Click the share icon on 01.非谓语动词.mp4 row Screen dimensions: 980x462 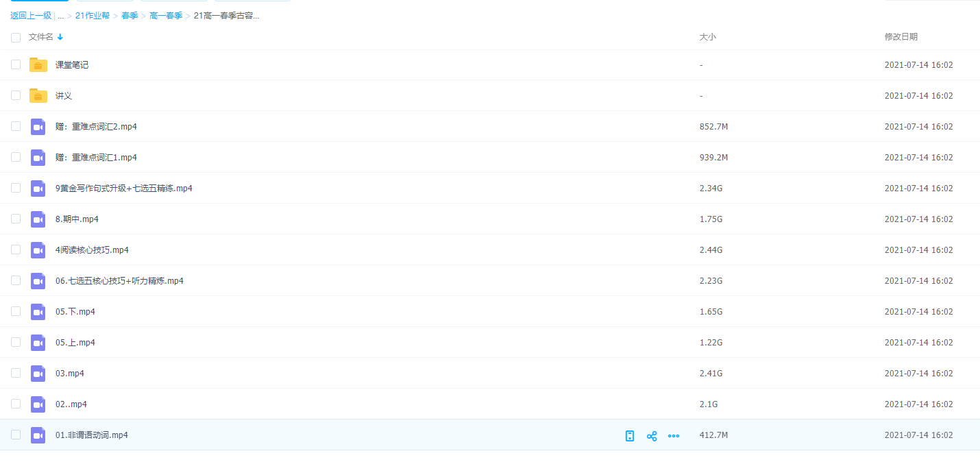(652, 436)
